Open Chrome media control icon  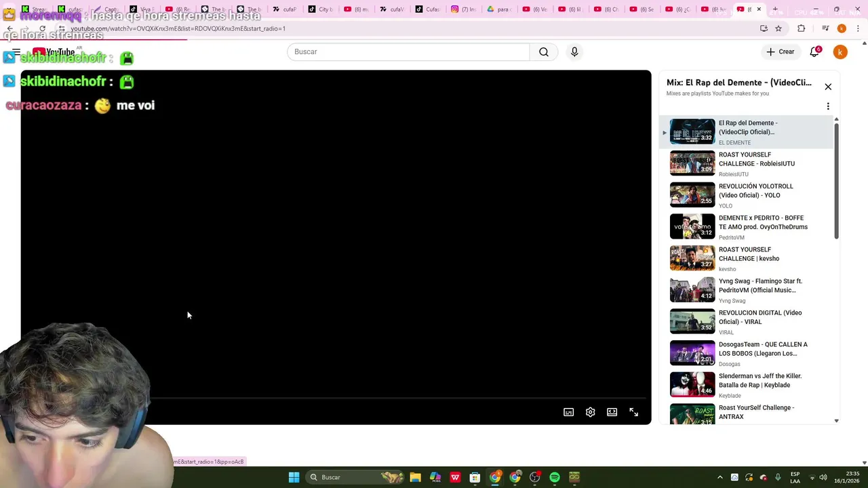[x=825, y=28]
